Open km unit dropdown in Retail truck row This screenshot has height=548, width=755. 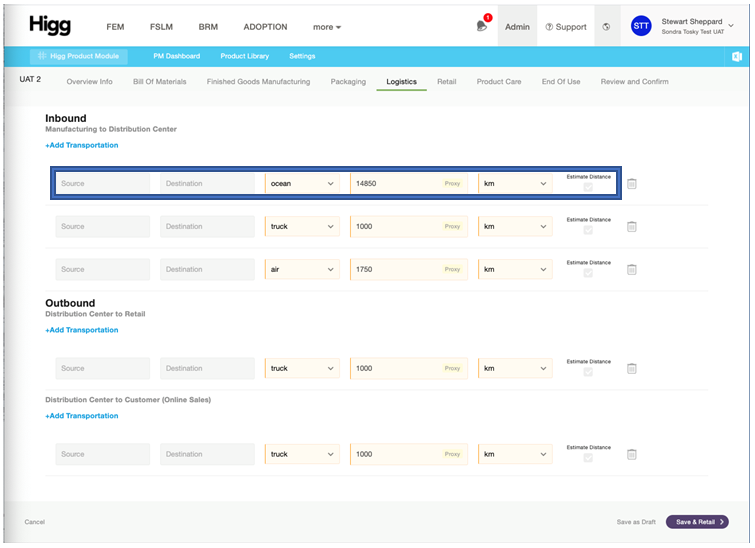(515, 368)
